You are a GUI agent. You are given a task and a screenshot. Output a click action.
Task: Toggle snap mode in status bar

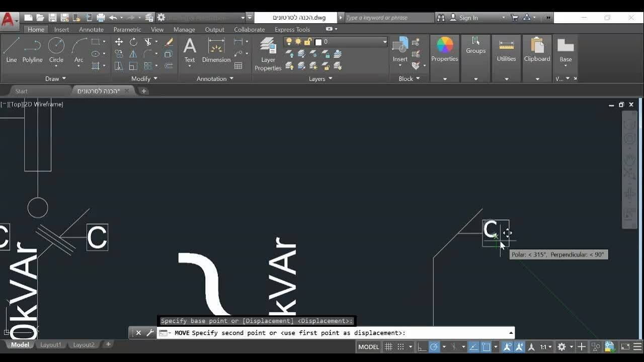point(400,347)
